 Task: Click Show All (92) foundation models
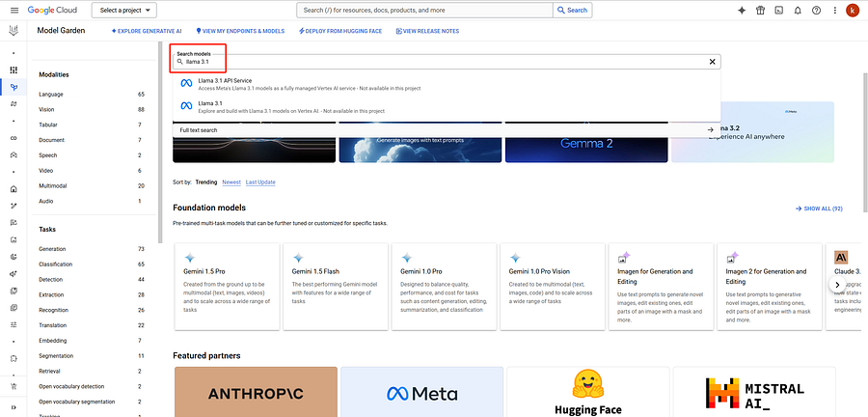(819, 208)
